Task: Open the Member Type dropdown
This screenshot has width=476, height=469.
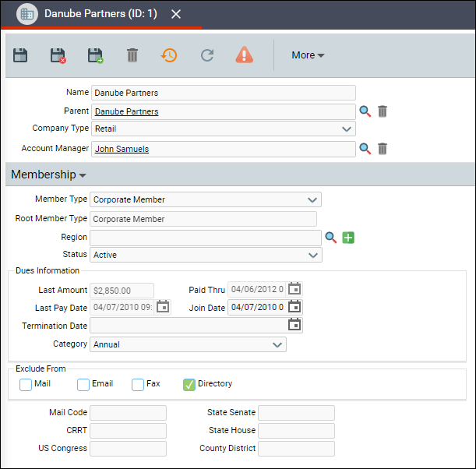Action: pos(206,199)
